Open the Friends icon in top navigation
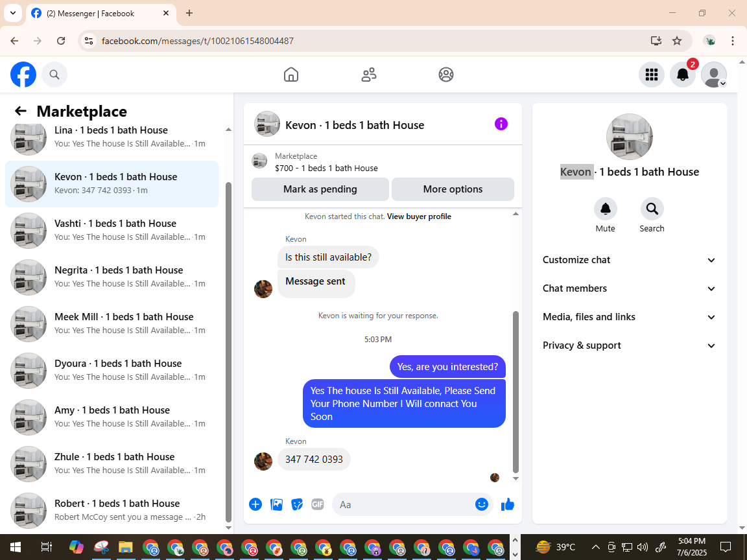Image resolution: width=747 pixels, height=560 pixels. point(369,75)
